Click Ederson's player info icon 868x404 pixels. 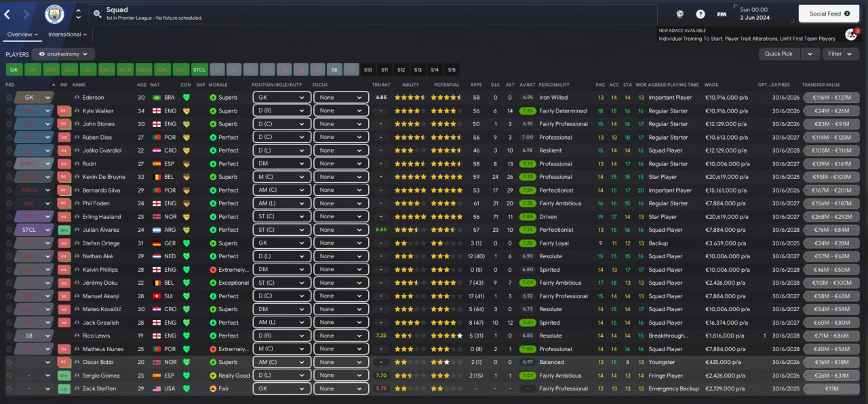[77, 98]
